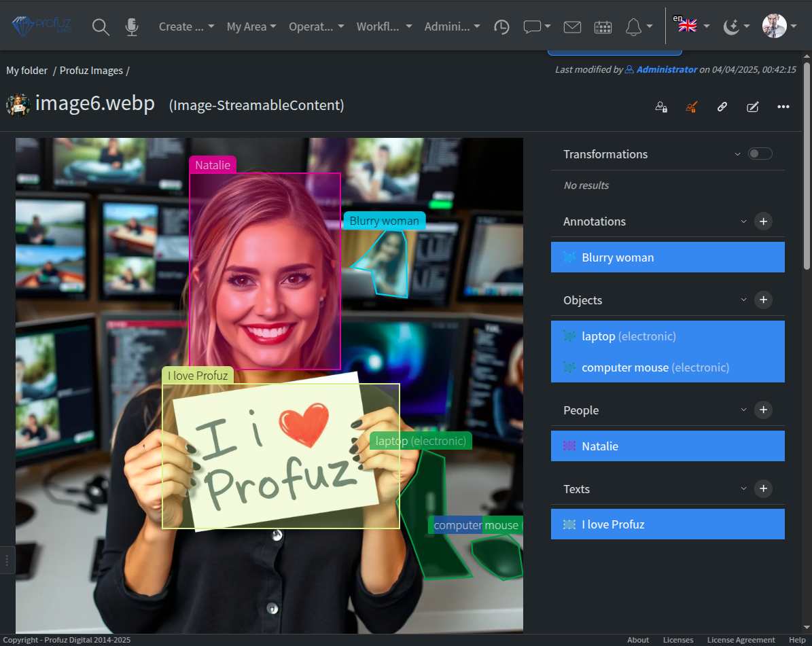Expand the language dropdown arrow
Image resolution: width=812 pixels, height=646 pixels.
(x=707, y=26)
